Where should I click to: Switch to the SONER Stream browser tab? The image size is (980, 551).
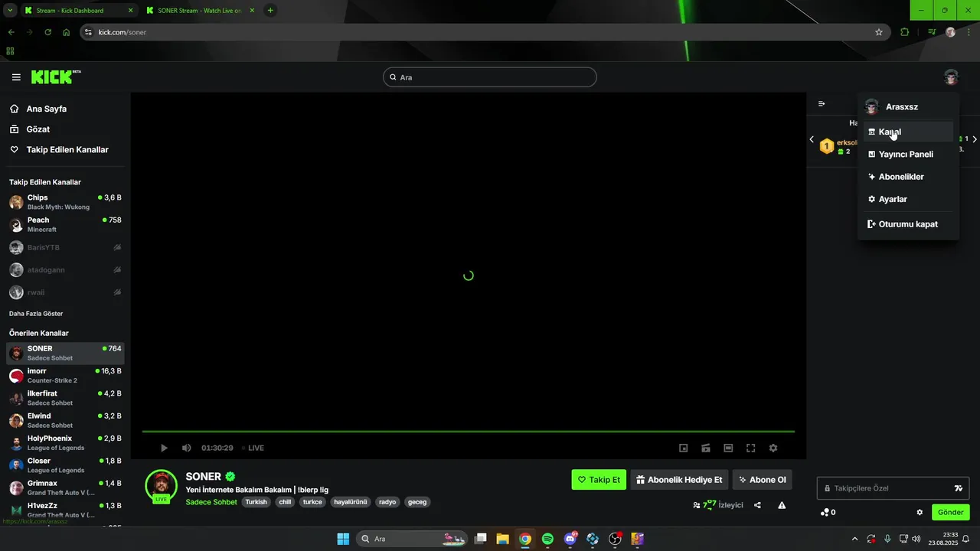200,11
